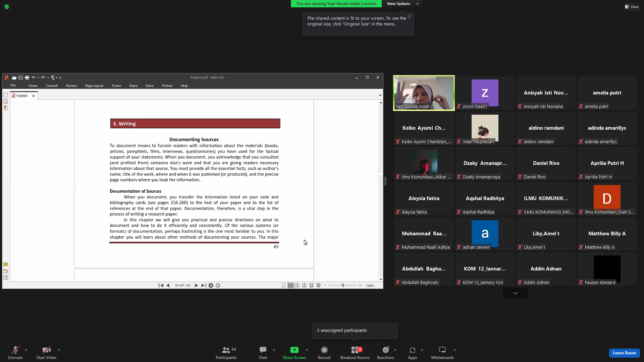Click the Zoom encryption shield icon
Viewport: 644px width, 362px height.
pos(7,7)
